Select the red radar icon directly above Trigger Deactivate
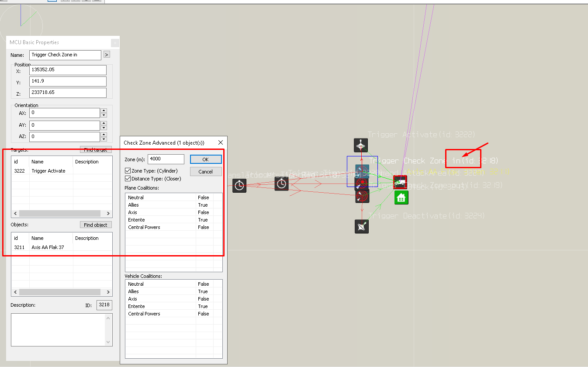The image size is (588, 367). point(362,196)
